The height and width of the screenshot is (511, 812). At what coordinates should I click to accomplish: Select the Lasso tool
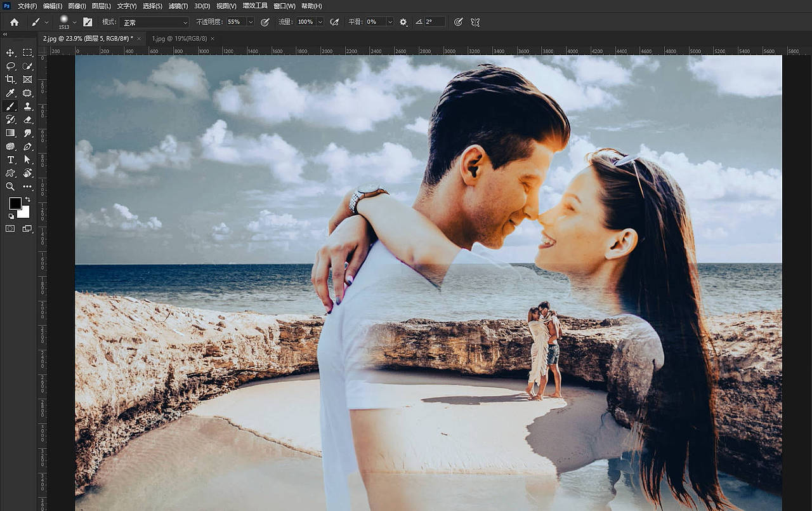(10, 66)
